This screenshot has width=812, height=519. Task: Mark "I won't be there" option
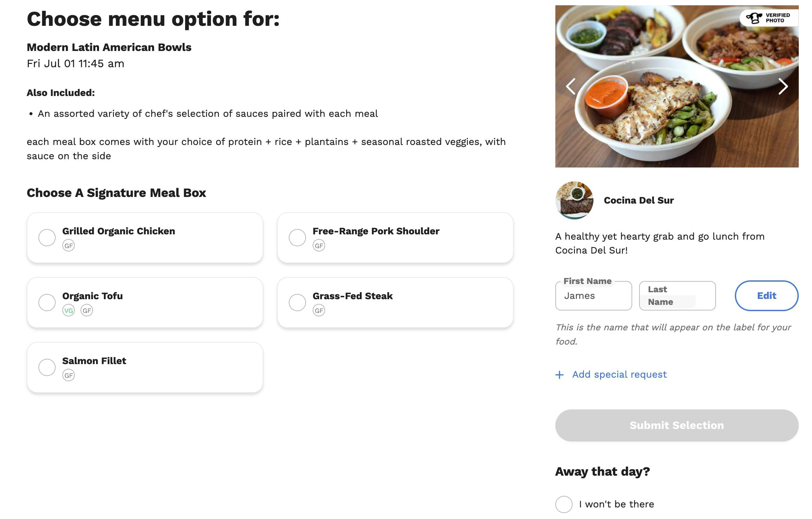coord(564,504)
